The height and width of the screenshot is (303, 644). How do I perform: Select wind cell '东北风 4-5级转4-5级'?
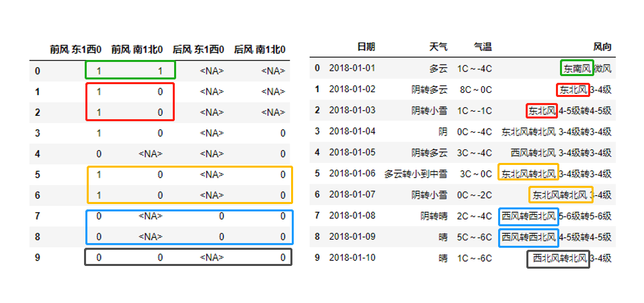[x=570, y=110]
